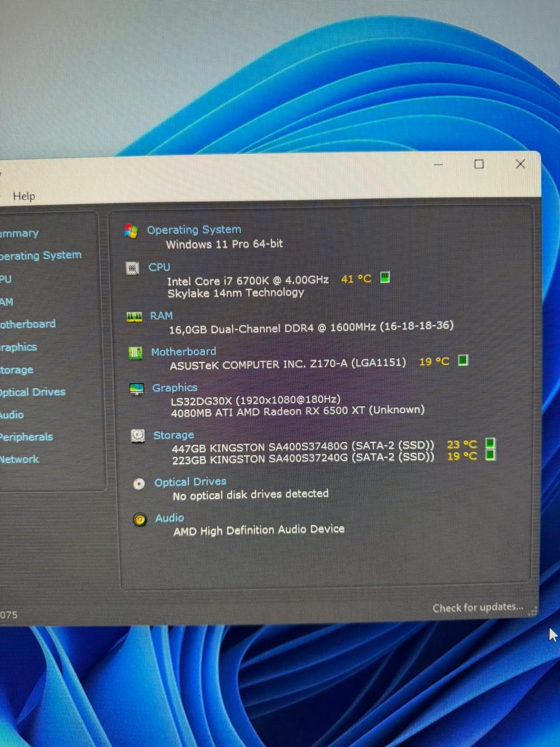Open the Graphics heading link

pos(174,388)
